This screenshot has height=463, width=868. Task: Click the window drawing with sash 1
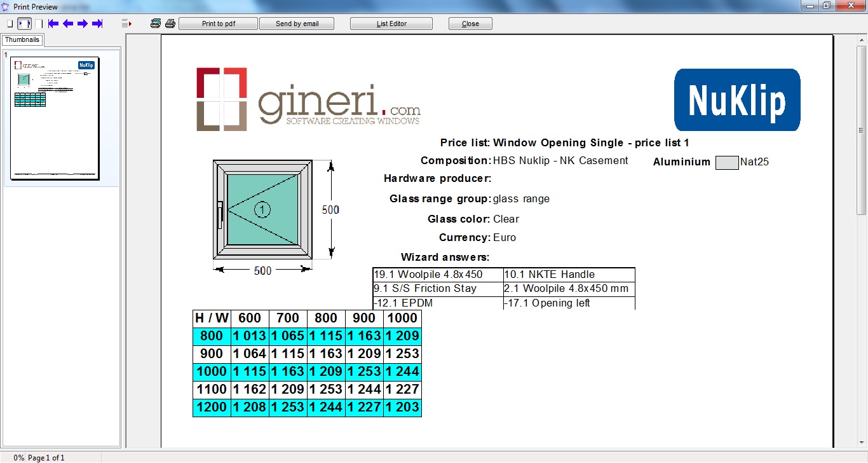point(262,209)
